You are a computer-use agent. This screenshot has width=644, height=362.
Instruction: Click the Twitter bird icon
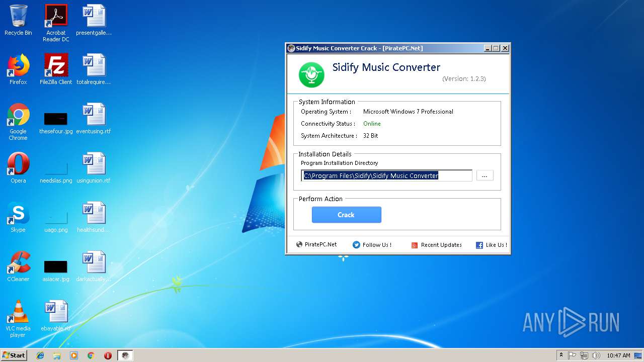pos(356,245)
